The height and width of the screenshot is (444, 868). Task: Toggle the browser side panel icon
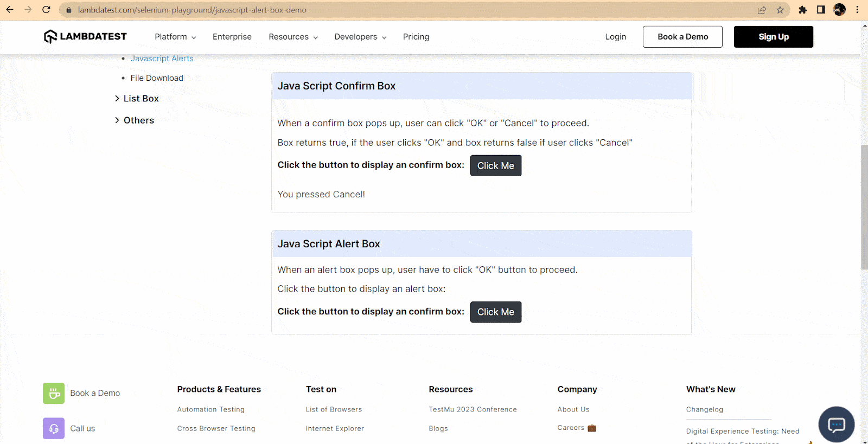pos(821,10)
